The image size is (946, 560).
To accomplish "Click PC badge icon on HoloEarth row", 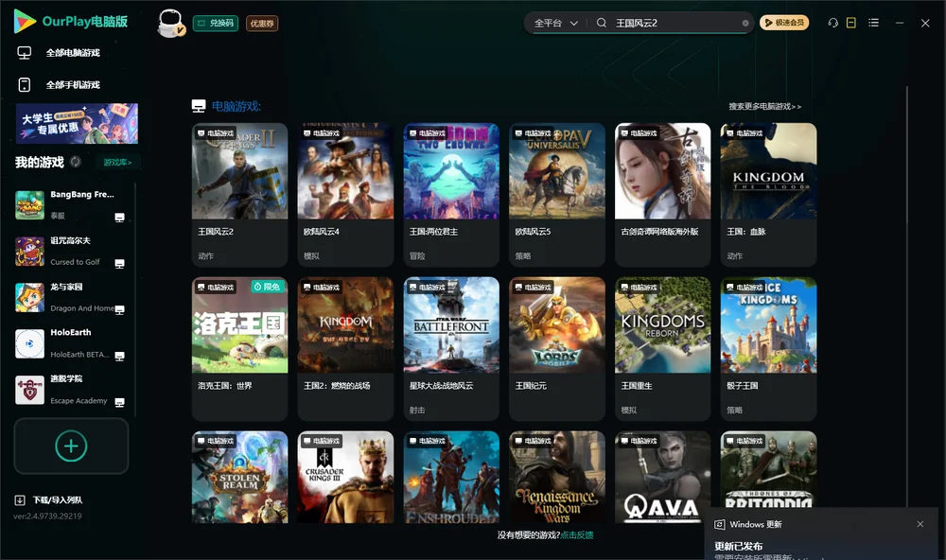I will (119, 356).
